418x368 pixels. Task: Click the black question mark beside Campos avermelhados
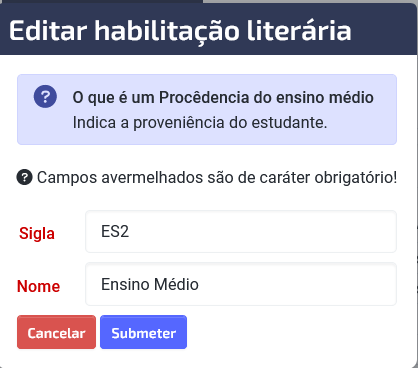click(x=24, y=177)
